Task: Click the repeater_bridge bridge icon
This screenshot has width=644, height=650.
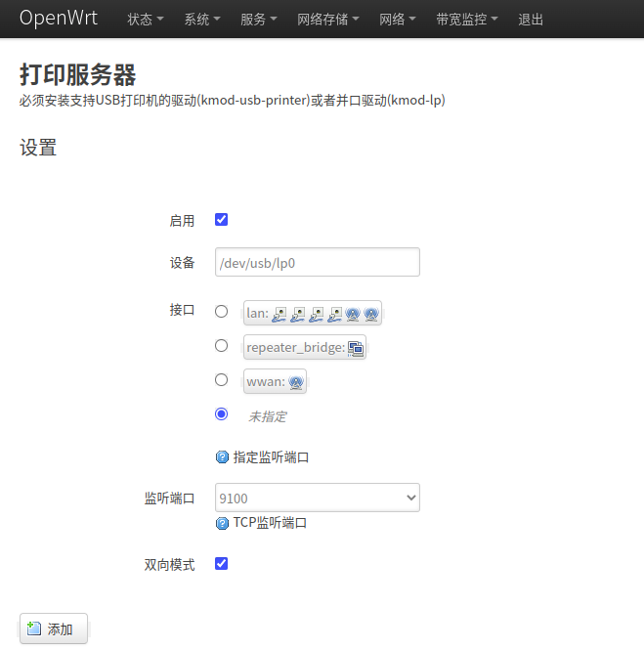Action: pos(356,348)
